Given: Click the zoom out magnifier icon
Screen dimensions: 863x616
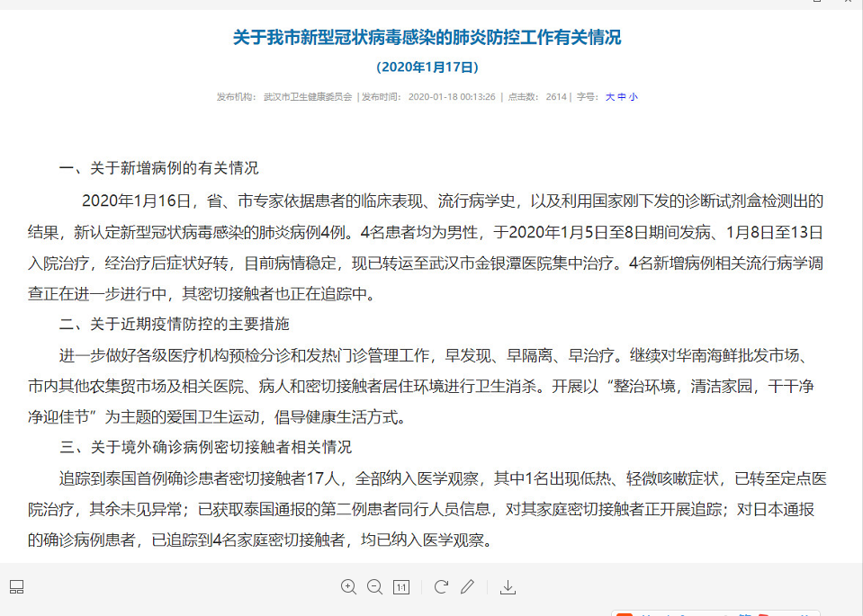Looking at the screenshot, I should click(x=374, y=587).
